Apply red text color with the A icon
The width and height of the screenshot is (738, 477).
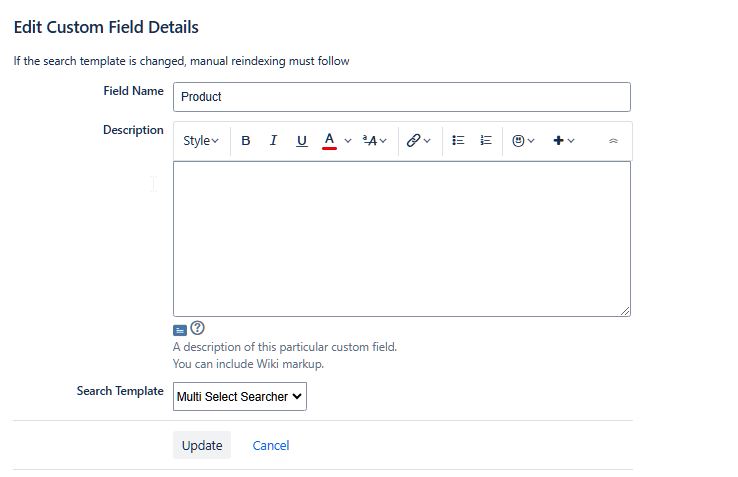tap(329, 141)
